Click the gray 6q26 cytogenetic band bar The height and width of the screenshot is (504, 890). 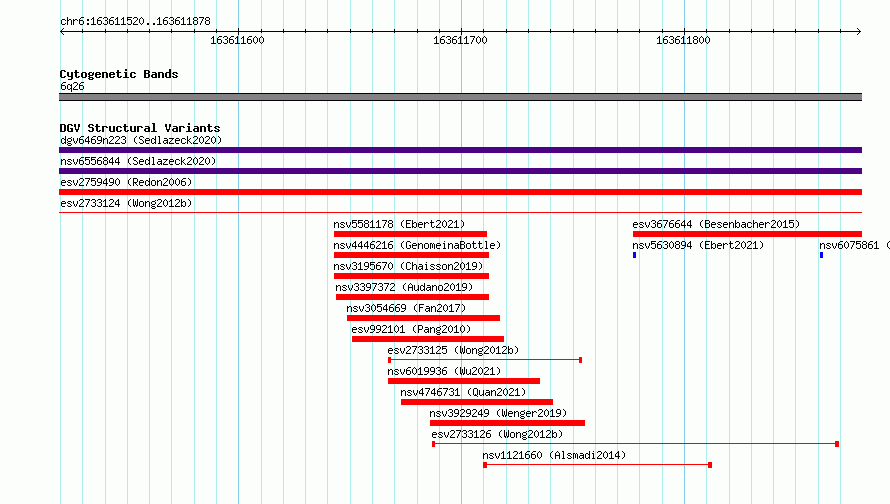460,97
